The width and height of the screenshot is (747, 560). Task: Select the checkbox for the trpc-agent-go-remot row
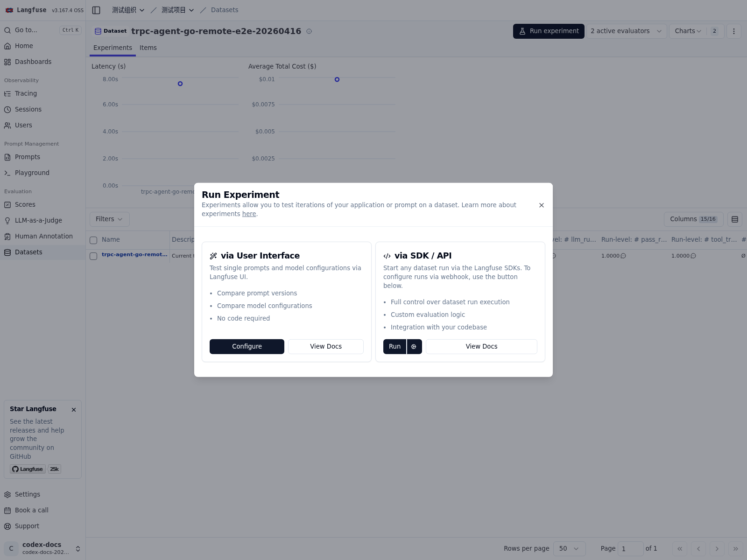[x=93, y=256]
